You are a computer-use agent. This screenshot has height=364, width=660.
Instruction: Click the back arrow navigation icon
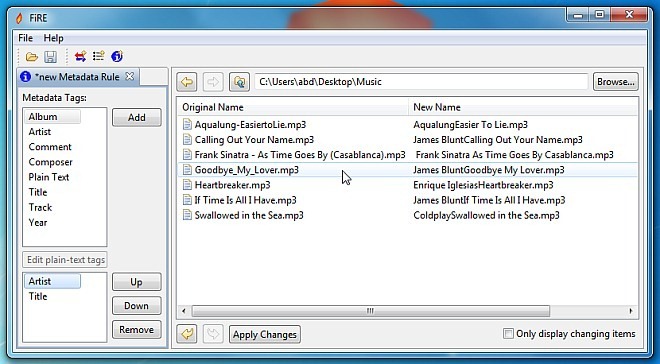click(x=187, y=82)
